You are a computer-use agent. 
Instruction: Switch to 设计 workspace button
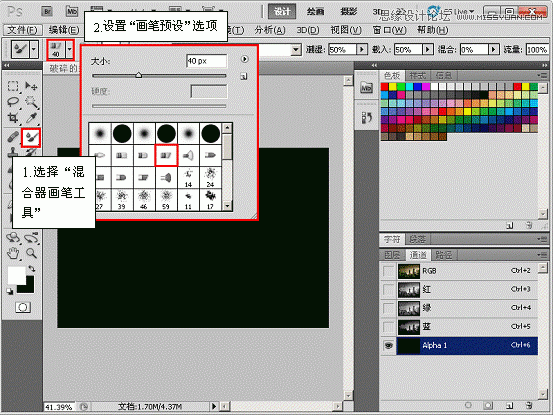point(282,12)
